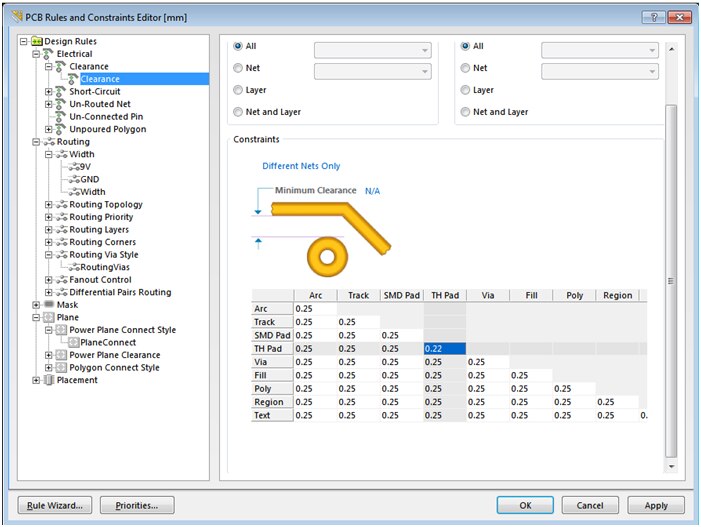701x527 pixels.
Task: Click the TH Pad 0.22 clearance cell
Action: coord(445,349)
